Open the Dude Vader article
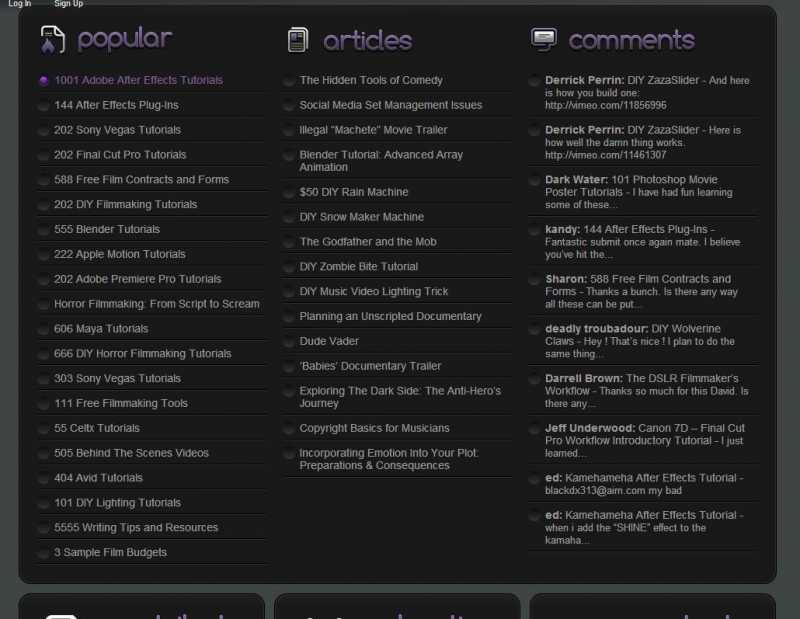The height and width of the screenshot is (619, 800). coord(329,341)
